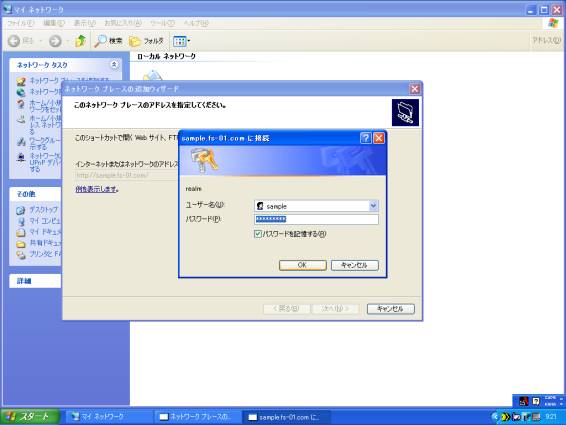Click the password input field
The width and height of the screenshot is (566, 425).
point(316,219)
